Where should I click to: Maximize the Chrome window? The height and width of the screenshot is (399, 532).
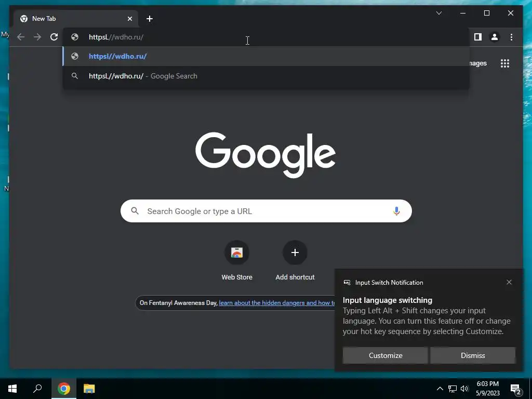coord(486,13)
